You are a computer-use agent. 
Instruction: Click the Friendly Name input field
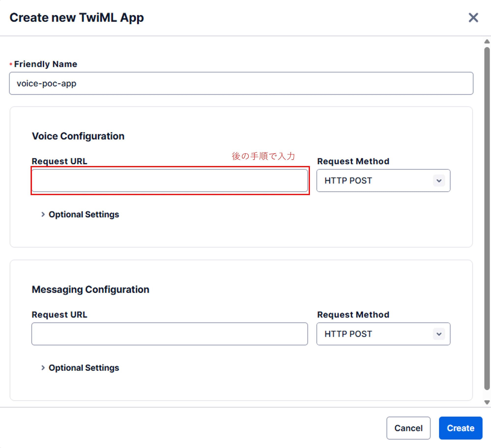click(241, 83)
